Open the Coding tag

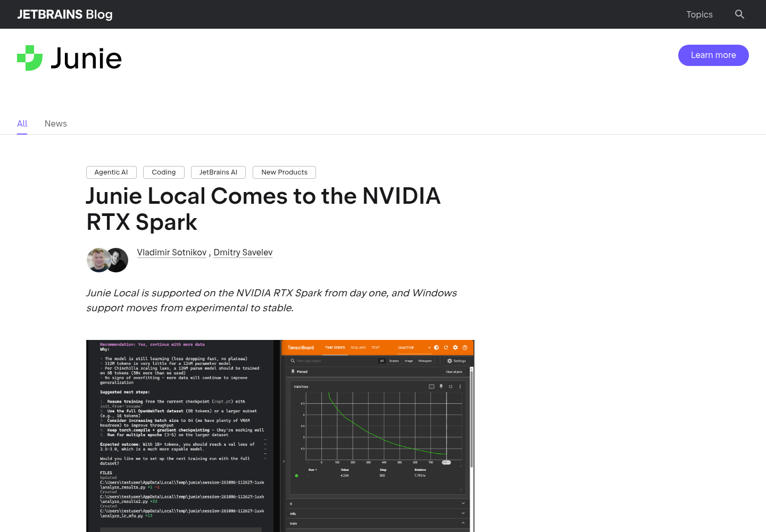(164, 172)
